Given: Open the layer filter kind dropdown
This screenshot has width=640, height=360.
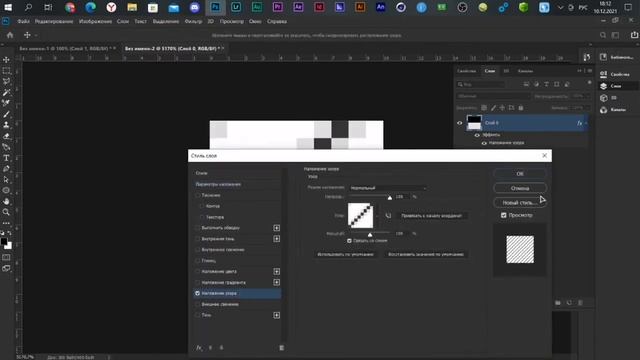Looking at the screenshot, I should point(480,84).
